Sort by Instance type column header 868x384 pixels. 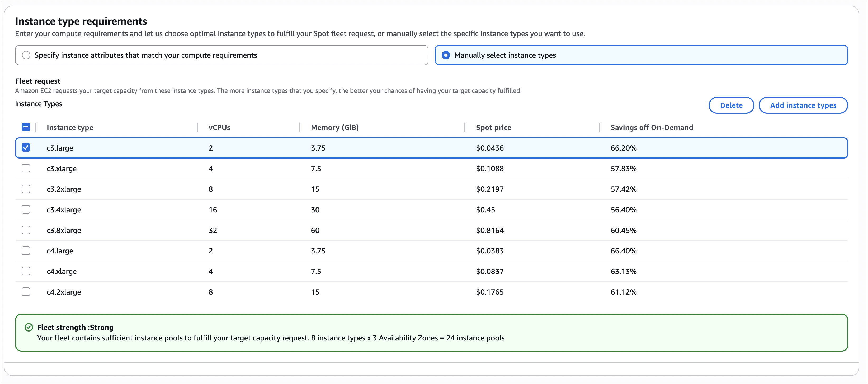70,128
